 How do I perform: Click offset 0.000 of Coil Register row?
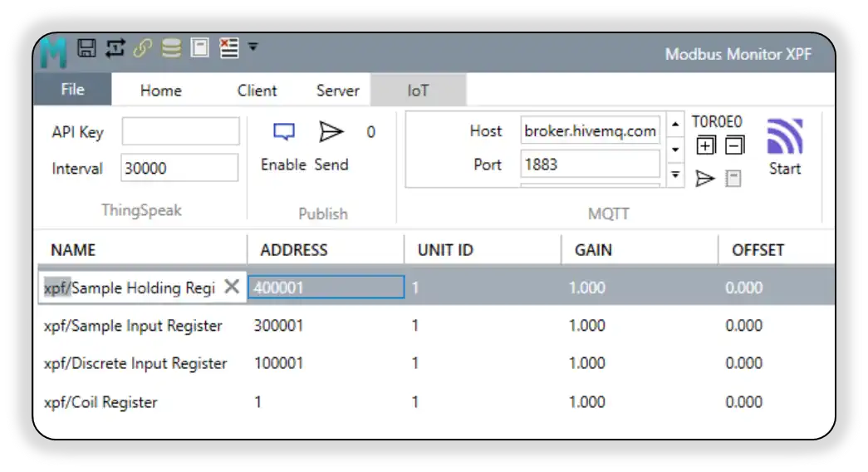(x=744, y=401)
